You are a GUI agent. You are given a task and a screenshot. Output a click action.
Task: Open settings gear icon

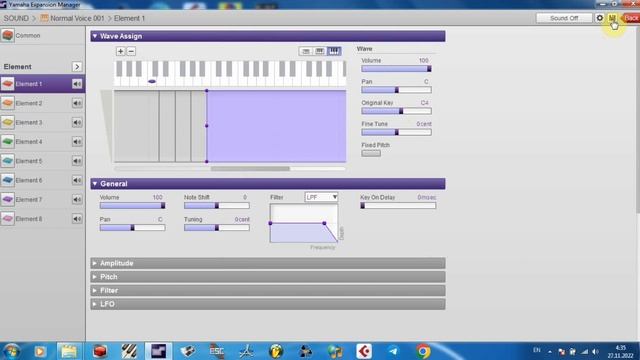pyautogui.click(x=599, y=18)
